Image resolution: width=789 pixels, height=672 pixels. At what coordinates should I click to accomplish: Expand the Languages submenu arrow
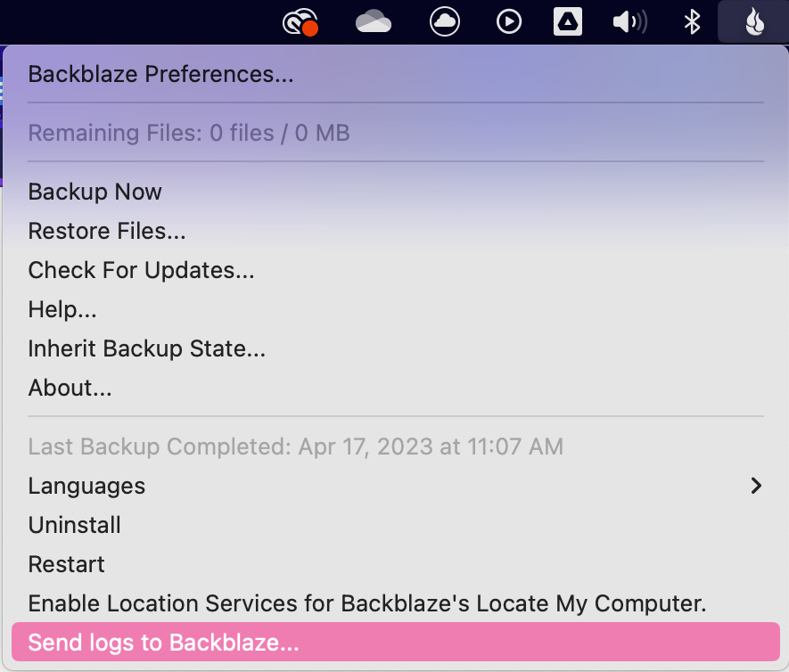(x=756, y=486)
